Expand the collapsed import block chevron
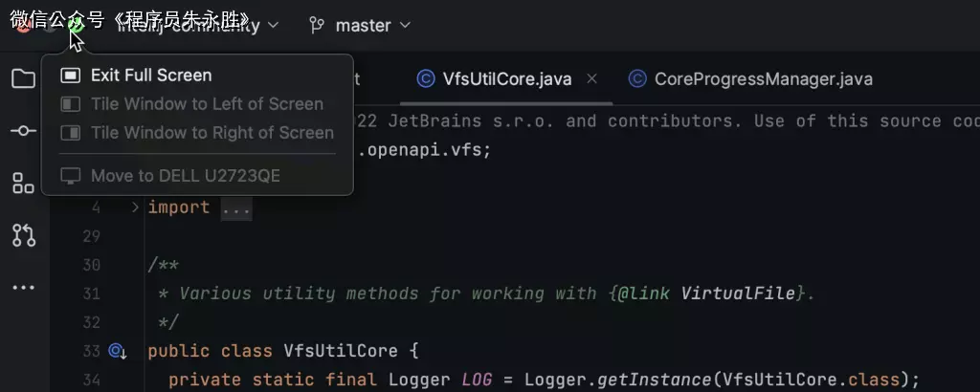This screenshot has width=980, height=392. [135, 207]
